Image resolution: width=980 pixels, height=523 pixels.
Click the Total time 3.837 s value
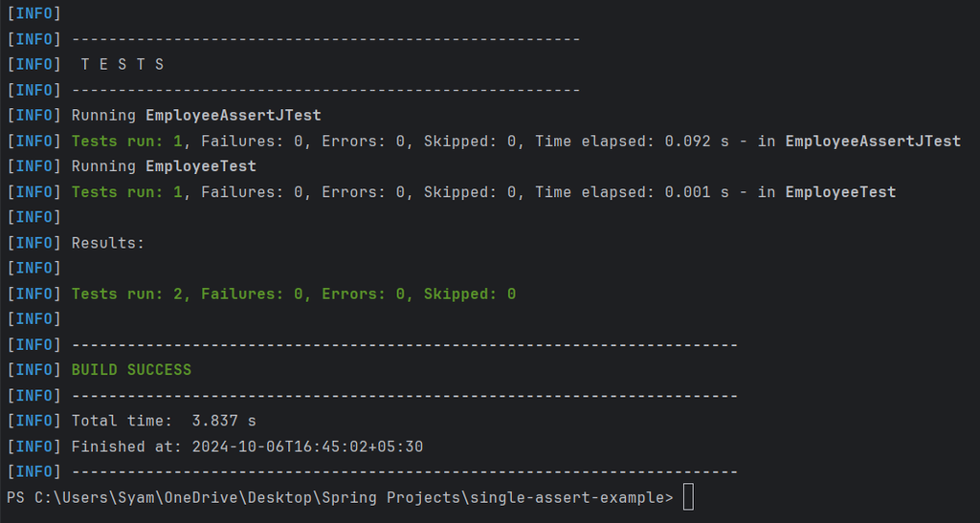pyautogui.click(x=224, y=421)
